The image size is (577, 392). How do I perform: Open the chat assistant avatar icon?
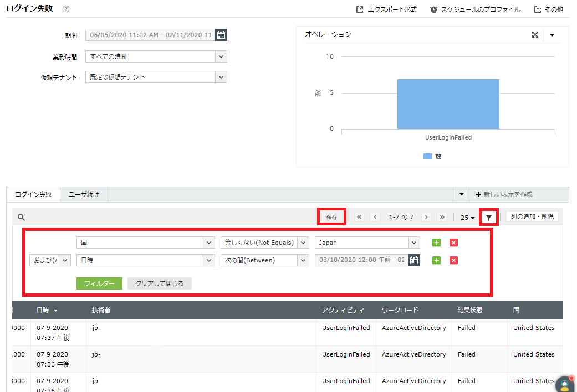pos(565,384)
